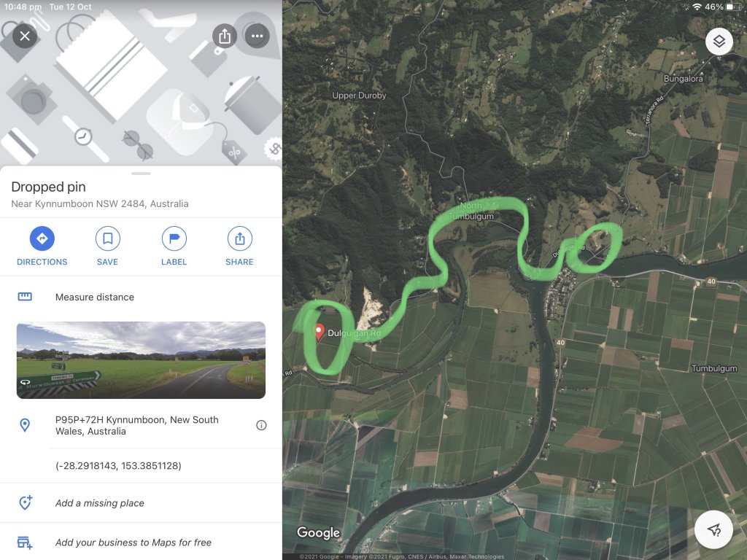Open the Street View photo thumbnail
The height and width of the screenshot is (560, 747).
click(141, 360)
